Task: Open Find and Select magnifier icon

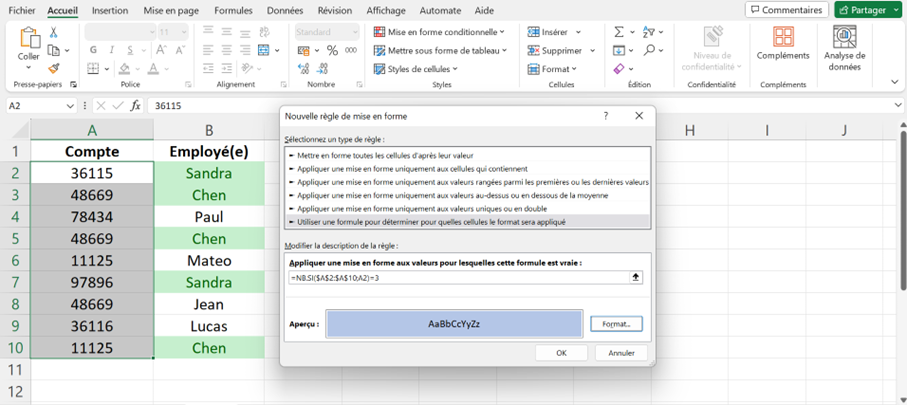Action: pyautogui.click(x=649, y=50)
